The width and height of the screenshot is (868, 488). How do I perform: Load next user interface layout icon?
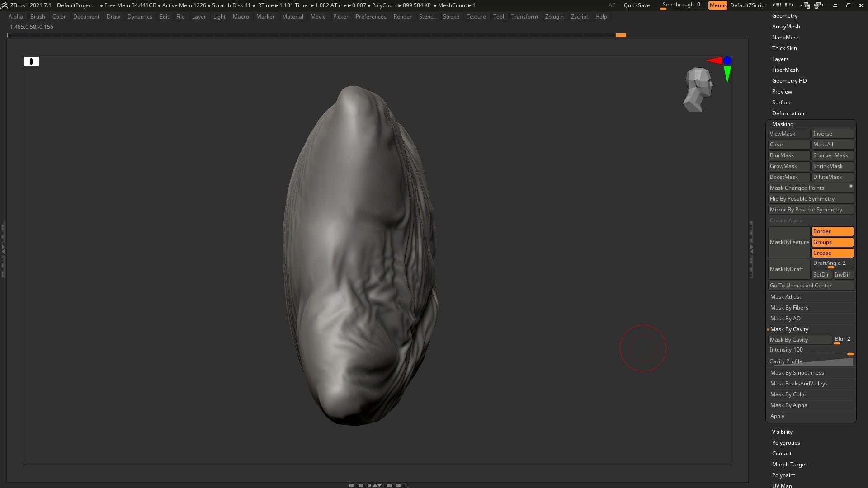tap(819, 5)
